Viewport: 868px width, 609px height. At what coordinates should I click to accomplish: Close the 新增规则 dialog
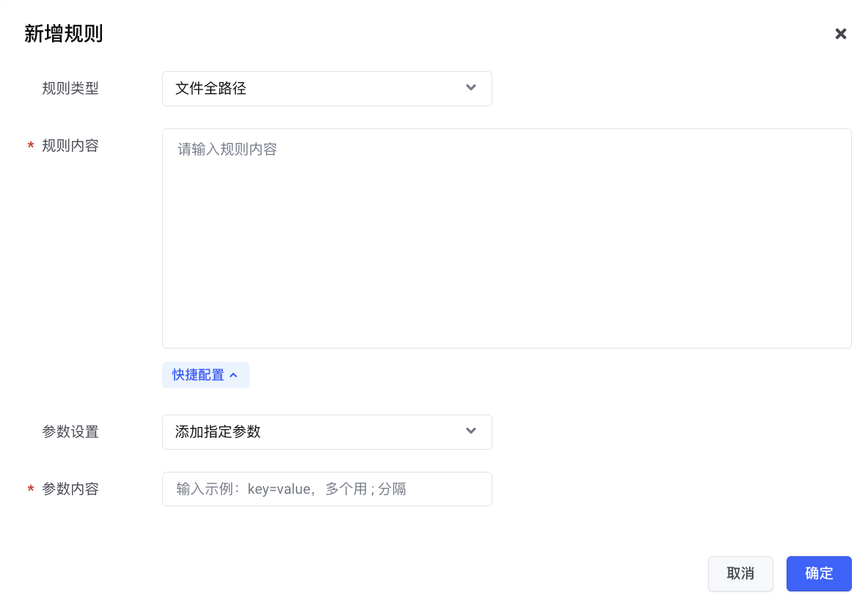point(840,34)
